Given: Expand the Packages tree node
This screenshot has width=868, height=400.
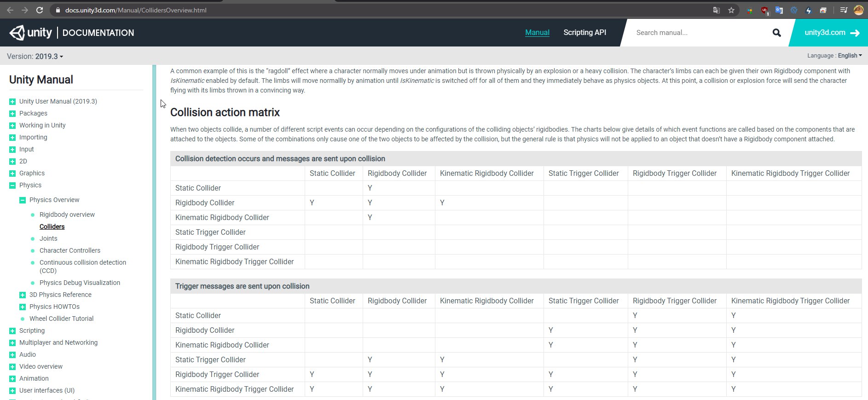Looking at the screenshot, I should [x=12, y=114].
